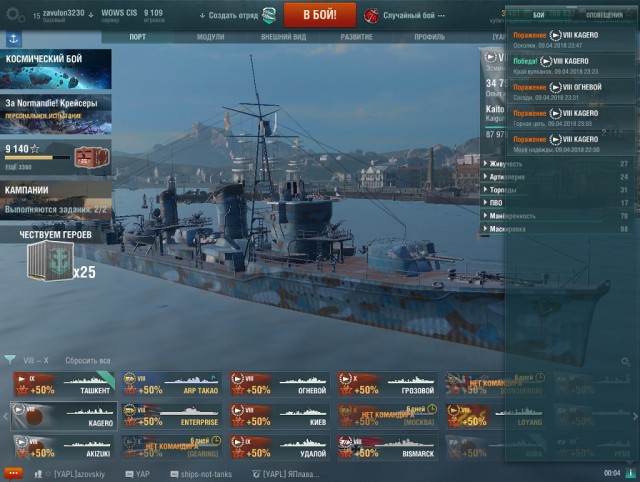Open the Поражение Горная цепь battle result
The image size is (640, 482).
571,118
